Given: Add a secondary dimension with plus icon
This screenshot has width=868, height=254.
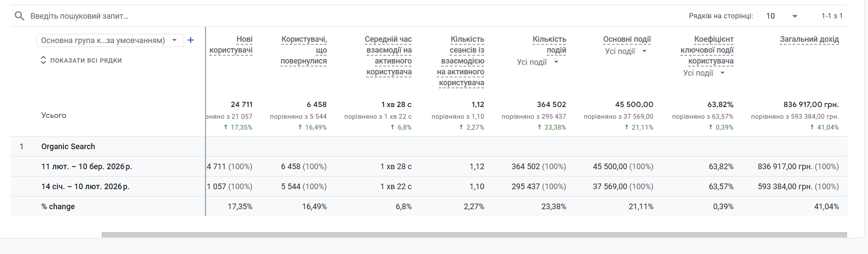Looking at the screenshot, I should tap(191, 40).
